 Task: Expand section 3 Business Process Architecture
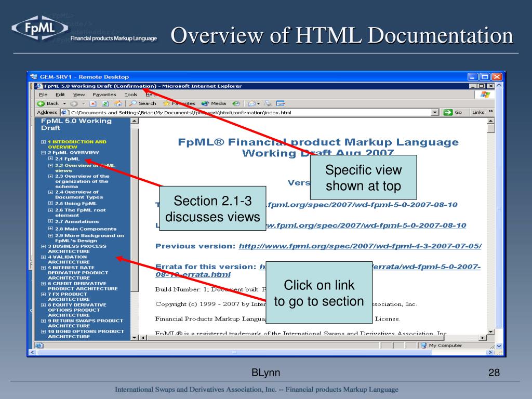tap(43, 246)
